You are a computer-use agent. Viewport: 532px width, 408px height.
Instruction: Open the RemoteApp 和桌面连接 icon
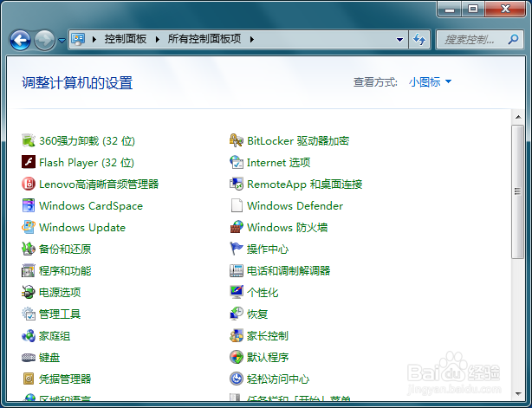click(x=237, y=185)
